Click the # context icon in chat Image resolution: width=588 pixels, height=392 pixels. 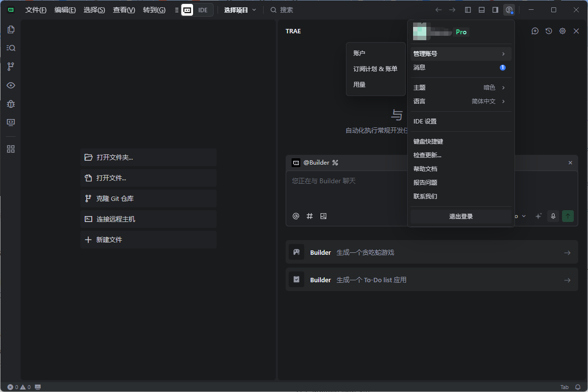[310, 216]
